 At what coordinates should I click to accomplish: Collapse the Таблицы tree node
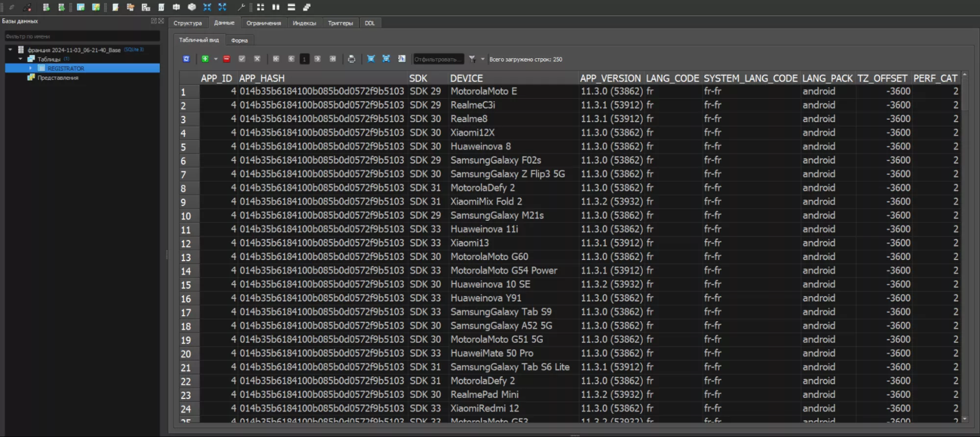(21, 59)
